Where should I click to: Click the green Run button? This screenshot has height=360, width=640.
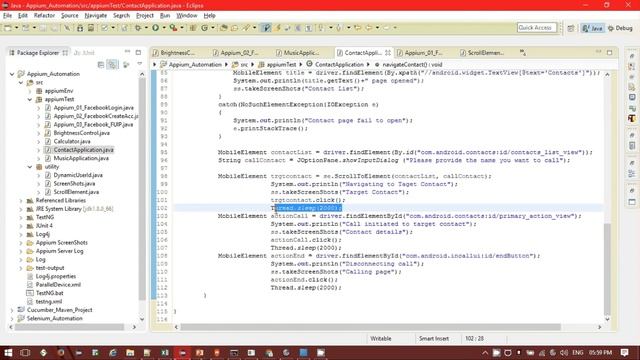click(x=156, y=28)
